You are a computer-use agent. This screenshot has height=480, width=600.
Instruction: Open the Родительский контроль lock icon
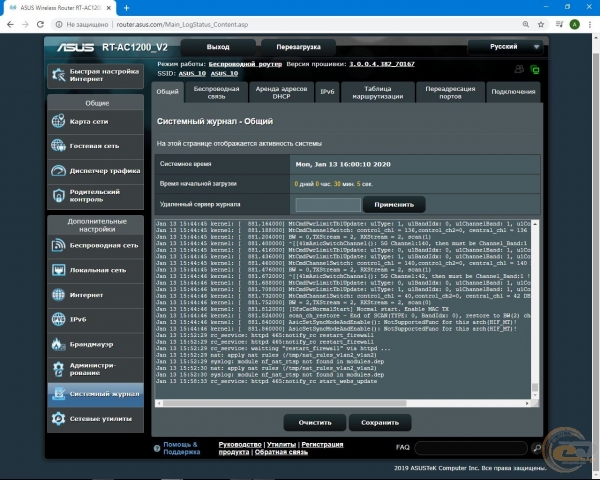coord(59,195)
